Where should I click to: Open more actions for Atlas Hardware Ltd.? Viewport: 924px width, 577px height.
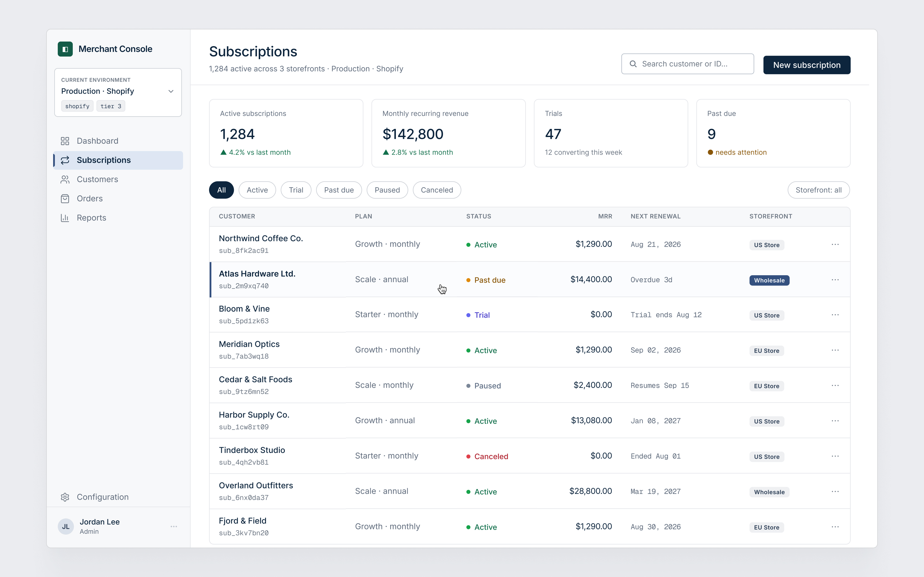click(835, 280)
